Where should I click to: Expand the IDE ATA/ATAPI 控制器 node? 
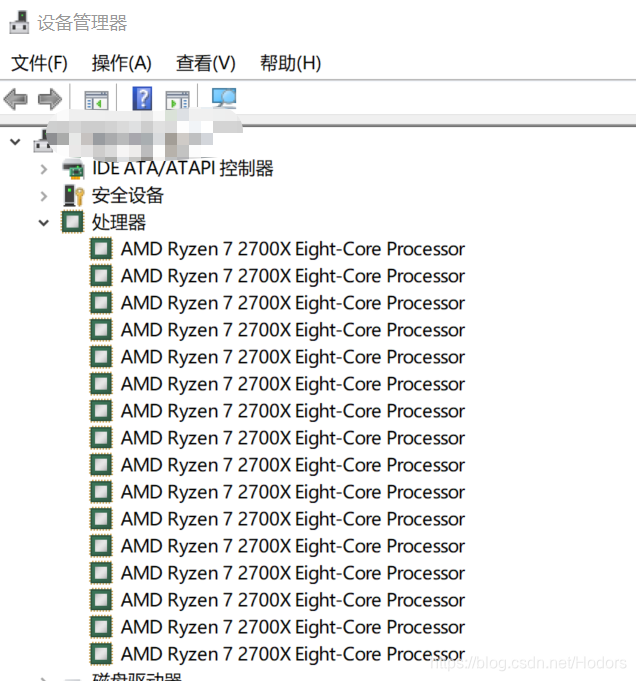(x=43, y=169)
